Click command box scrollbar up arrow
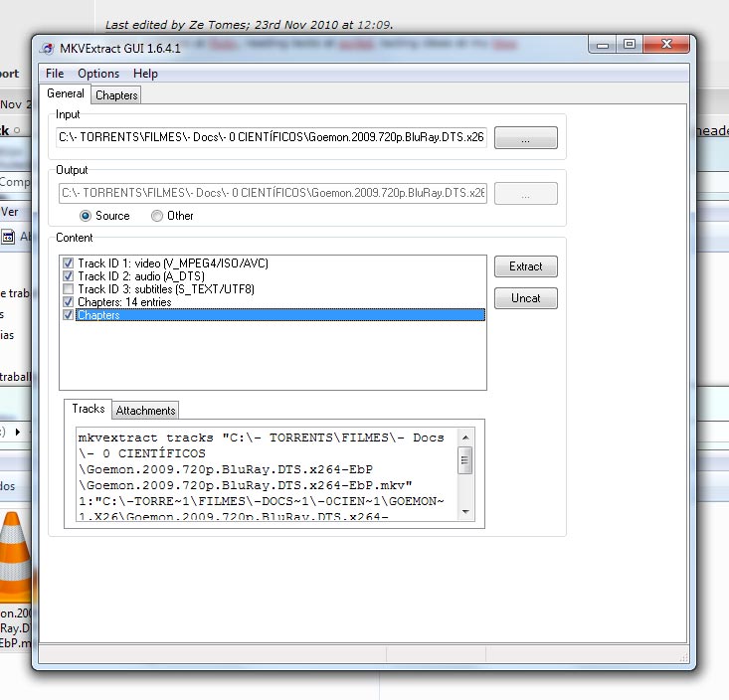The image size is (729, 700). 465,437
